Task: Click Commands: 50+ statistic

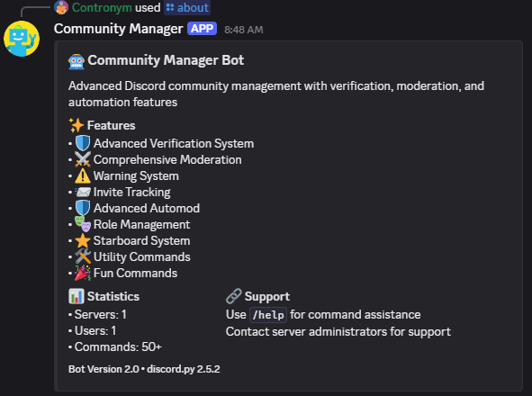Action: [x=118, y=347]
